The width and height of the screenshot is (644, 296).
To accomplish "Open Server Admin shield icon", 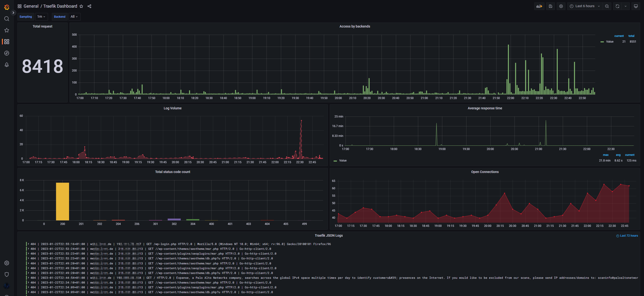I will point(7,274).
